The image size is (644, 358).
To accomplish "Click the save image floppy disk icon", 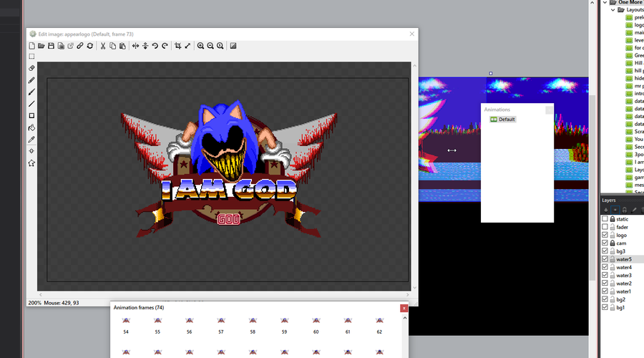I will pos(51,46).
